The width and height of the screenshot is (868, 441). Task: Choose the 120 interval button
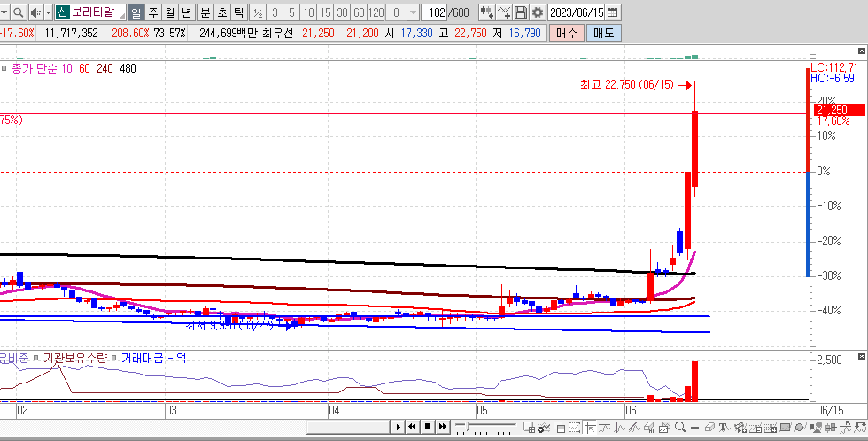pyautogui.click(x=376, y=12)
